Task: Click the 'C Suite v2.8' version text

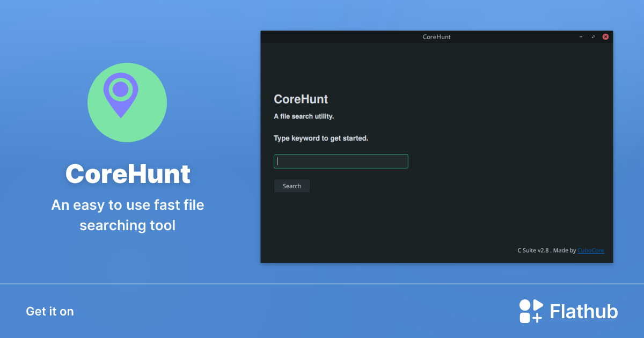Action: click(x=533, y=250)
